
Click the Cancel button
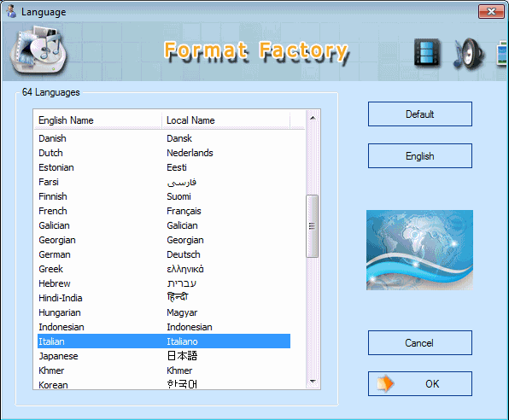click(x=419, y=343)
